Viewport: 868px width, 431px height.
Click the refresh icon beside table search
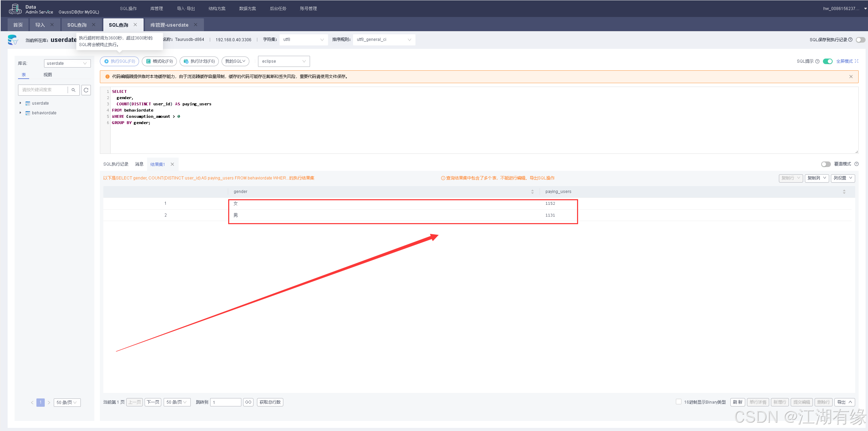pyautogui.click(x=86, y=90)
